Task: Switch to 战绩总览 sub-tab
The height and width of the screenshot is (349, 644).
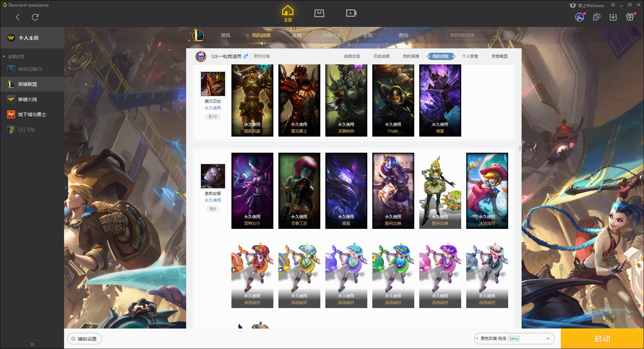Action: [352, 56]
